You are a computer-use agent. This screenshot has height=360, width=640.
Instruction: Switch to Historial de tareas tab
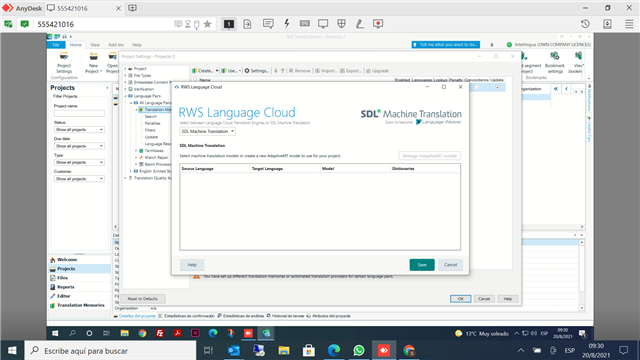285,316
